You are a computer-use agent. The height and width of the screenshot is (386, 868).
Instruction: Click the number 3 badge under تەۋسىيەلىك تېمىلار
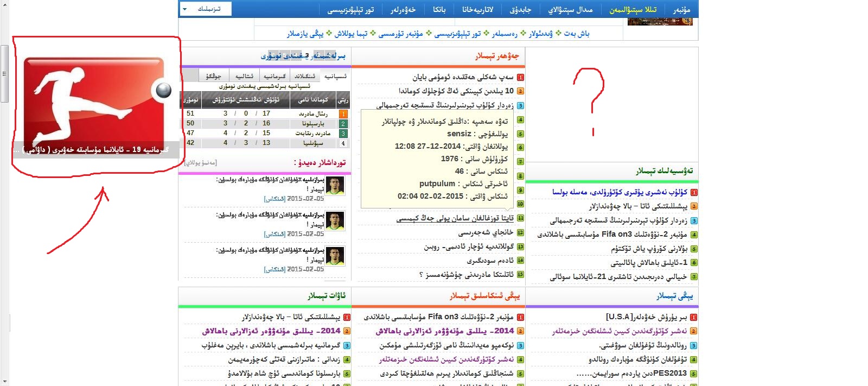click(694, 221)
